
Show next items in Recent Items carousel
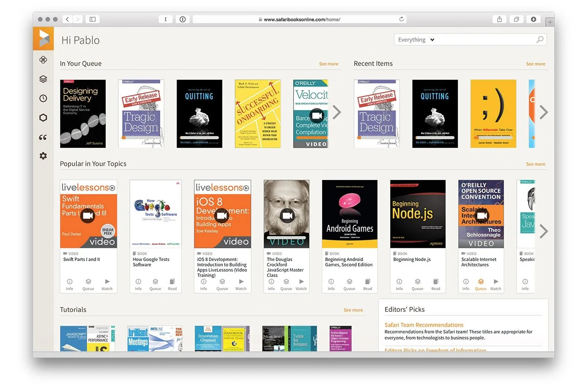pos(544,112)
